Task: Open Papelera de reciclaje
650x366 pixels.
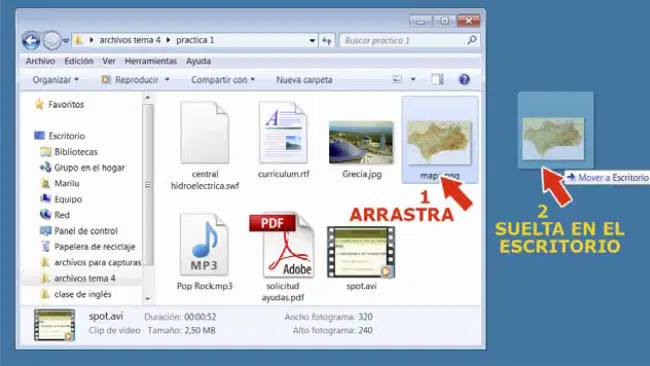Action: coord(88,247)
